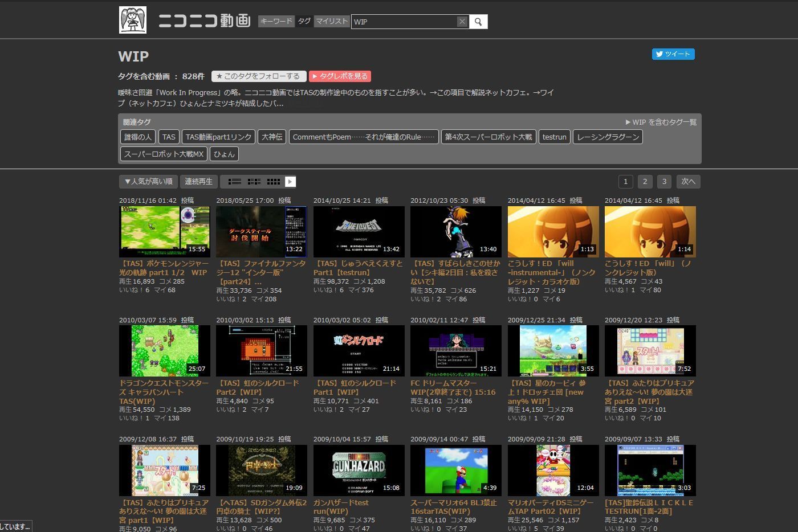This screenshot has height=532, width=798.
Task: Select related tag ひょん
Action: (x=224, y=154)
